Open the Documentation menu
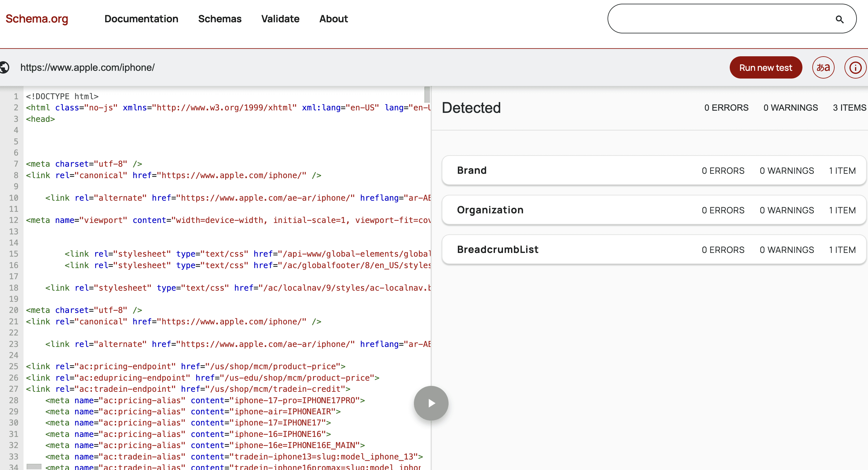This screenshot has height=470, width=868. click(141, 19)
